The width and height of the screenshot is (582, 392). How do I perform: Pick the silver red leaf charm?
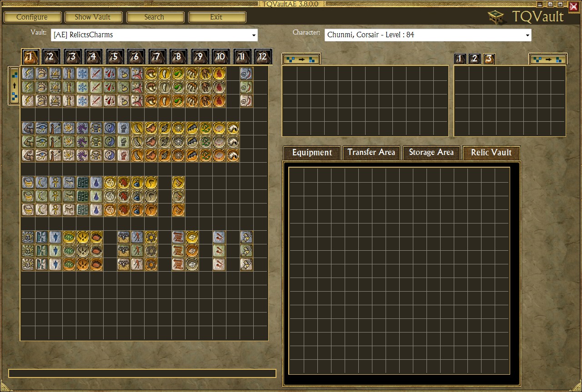(x=124, y=196)
